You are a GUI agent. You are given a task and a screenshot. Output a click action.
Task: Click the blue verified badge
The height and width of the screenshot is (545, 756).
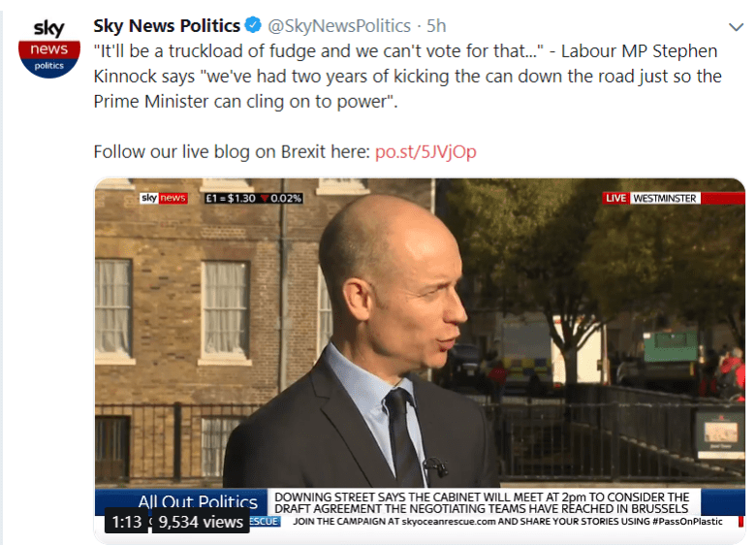[253, 24]
